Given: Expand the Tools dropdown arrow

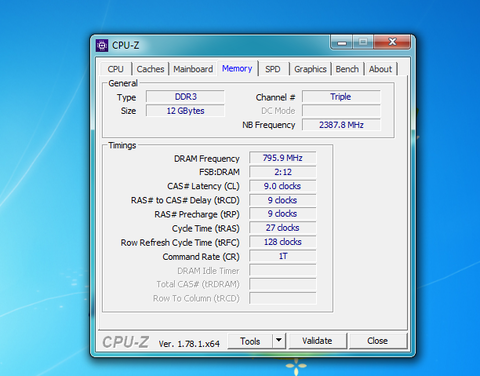Looking at the screenshot, I should (x=279, y=341).
